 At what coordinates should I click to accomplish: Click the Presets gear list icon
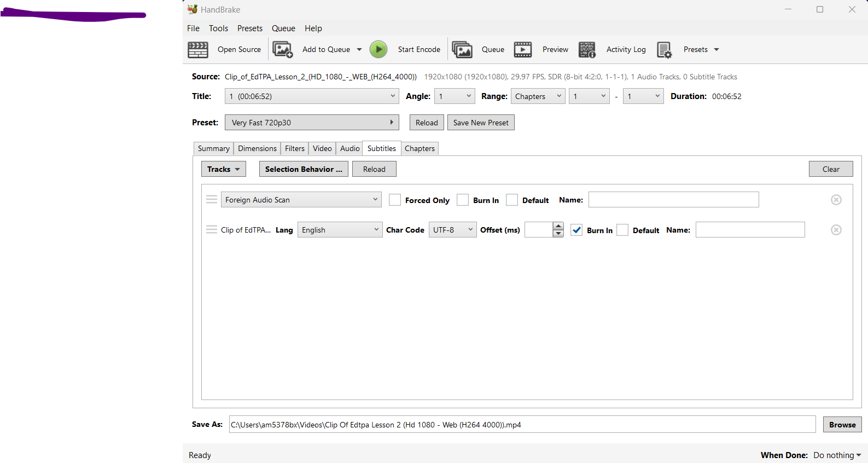[x=664, y=50]
